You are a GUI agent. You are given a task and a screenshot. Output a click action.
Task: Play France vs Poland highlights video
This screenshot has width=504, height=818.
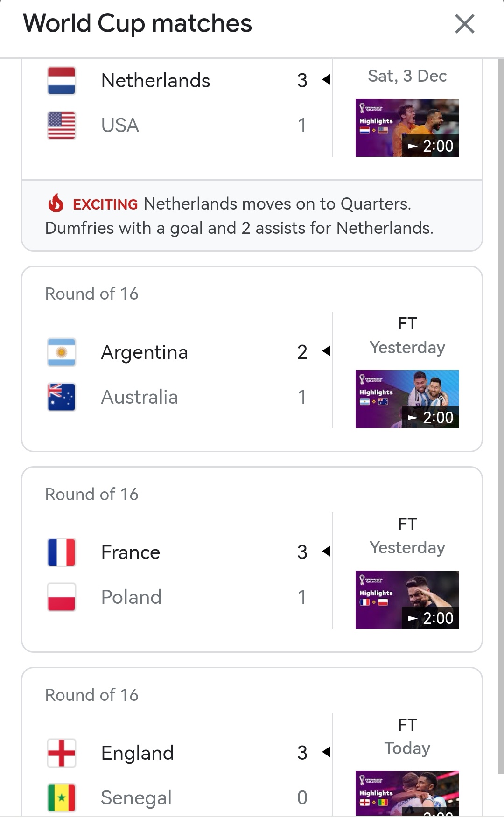pos(407,600)
